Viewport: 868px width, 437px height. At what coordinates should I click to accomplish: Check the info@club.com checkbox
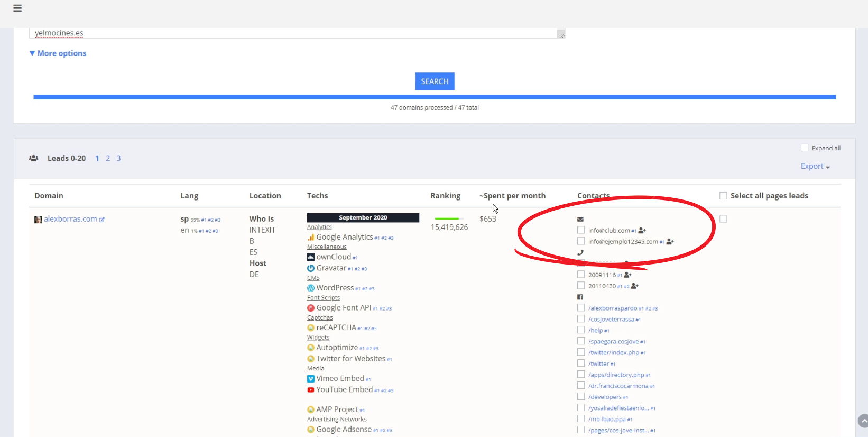pyautogui.click(x=581, y=230)
